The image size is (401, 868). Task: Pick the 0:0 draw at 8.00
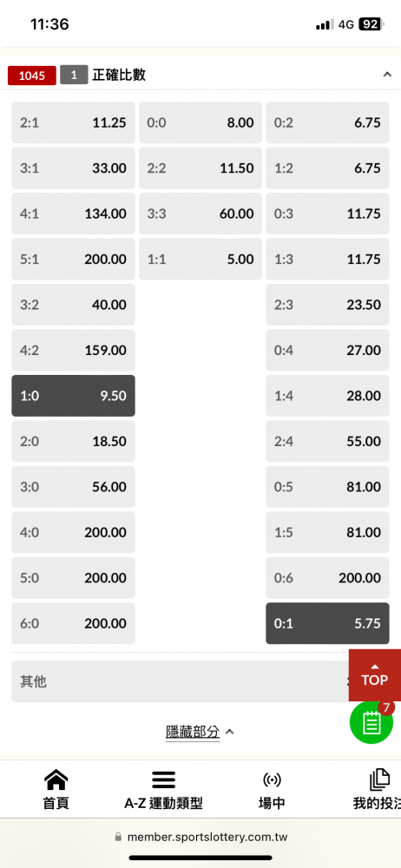(200, 122)
